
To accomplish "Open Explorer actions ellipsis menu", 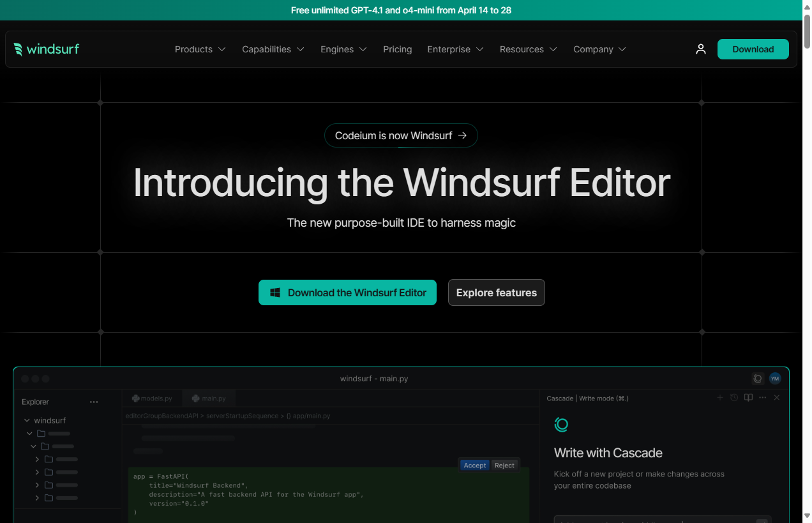I will point(94,402).
